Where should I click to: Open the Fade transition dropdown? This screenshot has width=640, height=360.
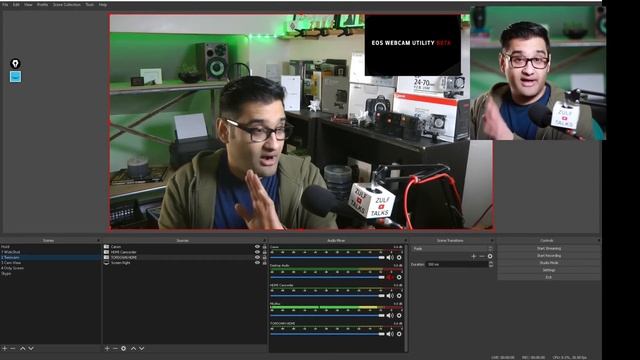point(453,249)
